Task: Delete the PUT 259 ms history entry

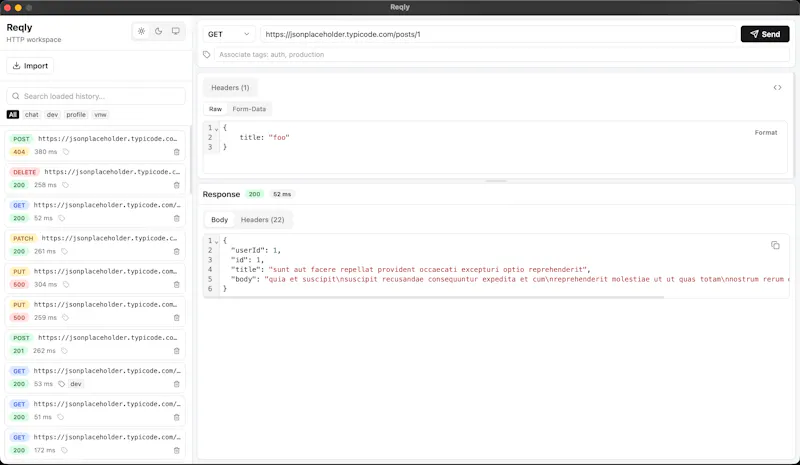Action: (177, 318)
